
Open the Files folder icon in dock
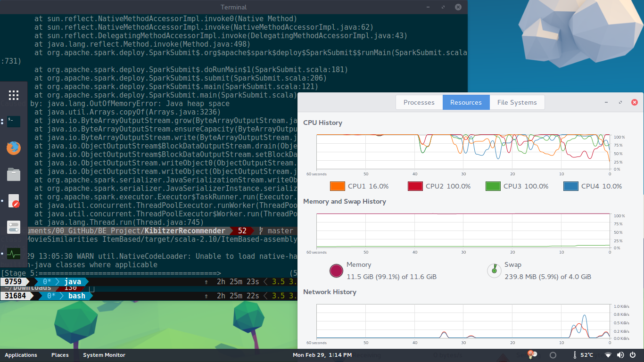click(14, 174)
